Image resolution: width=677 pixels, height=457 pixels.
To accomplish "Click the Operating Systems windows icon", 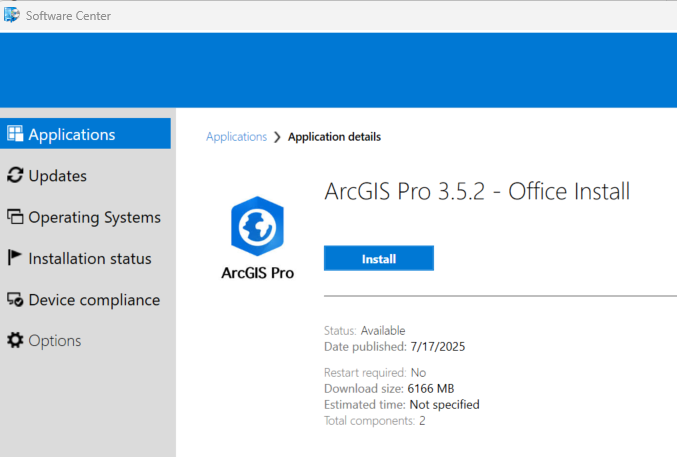I will 15,216.
